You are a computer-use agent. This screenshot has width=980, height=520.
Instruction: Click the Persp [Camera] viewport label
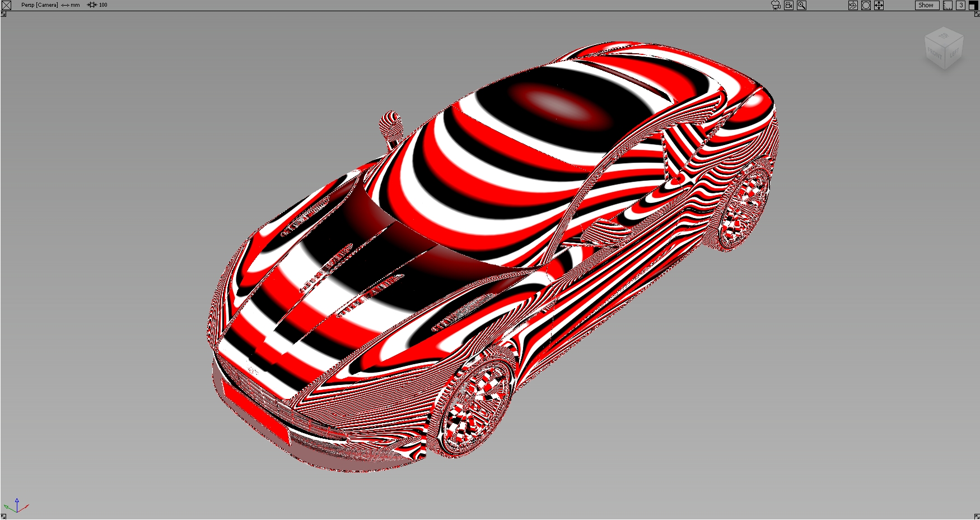[x=39, y=5]
